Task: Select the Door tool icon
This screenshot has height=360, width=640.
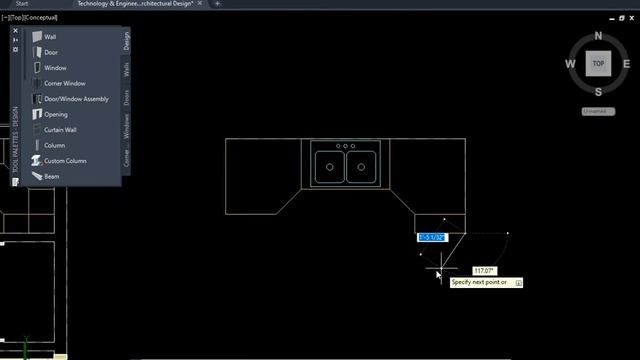Action: 37,52
